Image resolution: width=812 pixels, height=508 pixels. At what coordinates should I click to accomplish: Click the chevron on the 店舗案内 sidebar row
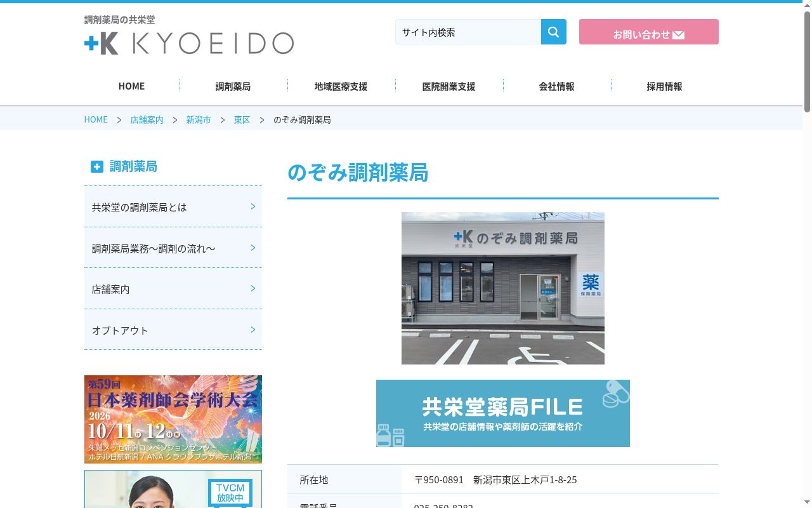[253, 288]
